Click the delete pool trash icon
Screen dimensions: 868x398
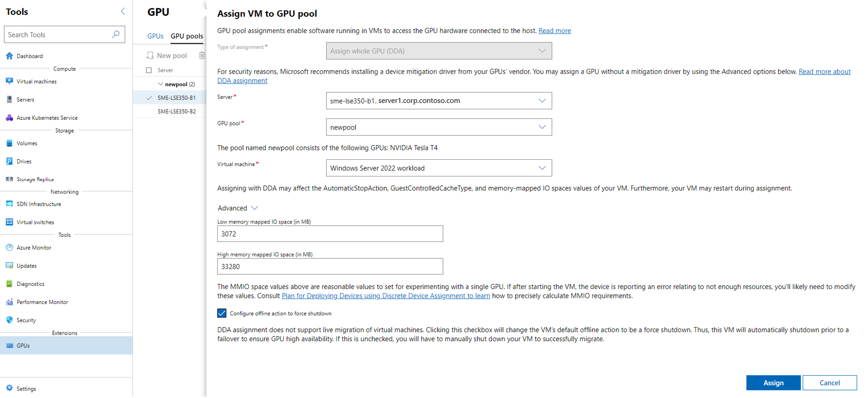(202, 55)
